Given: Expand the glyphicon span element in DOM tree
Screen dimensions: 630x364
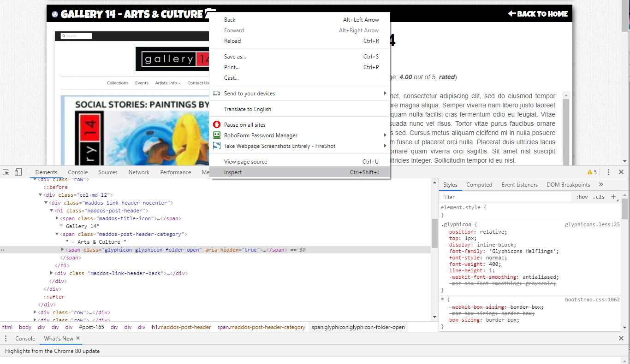Looking at the screenshot, I should pyautogui.click(x=63, y=250).
